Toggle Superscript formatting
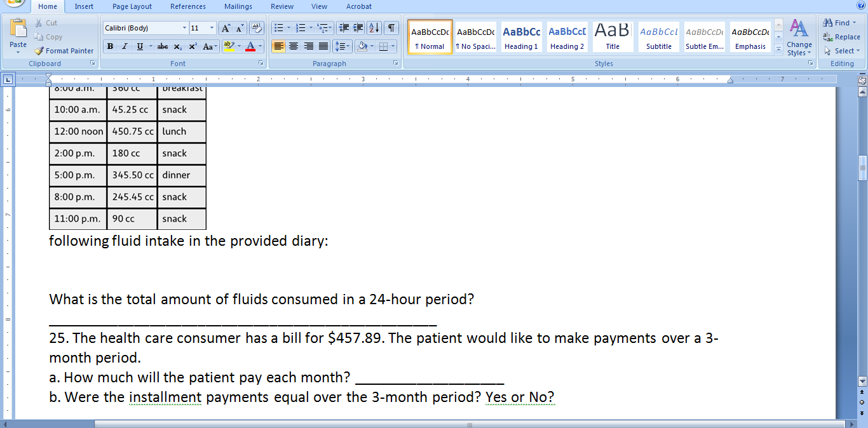868x428 pixels. coord(192,46)
